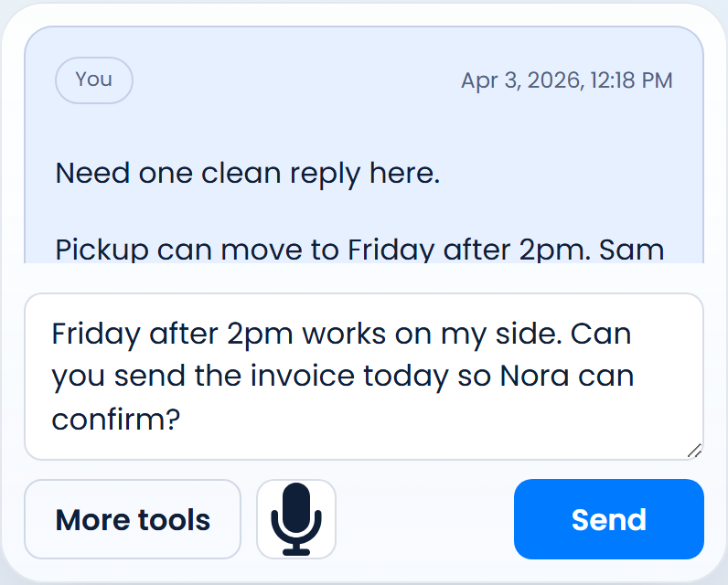Click the word 'Nora' in the draft reply
The width and height of the screenshot is (728, 585).
pos(535,377)
